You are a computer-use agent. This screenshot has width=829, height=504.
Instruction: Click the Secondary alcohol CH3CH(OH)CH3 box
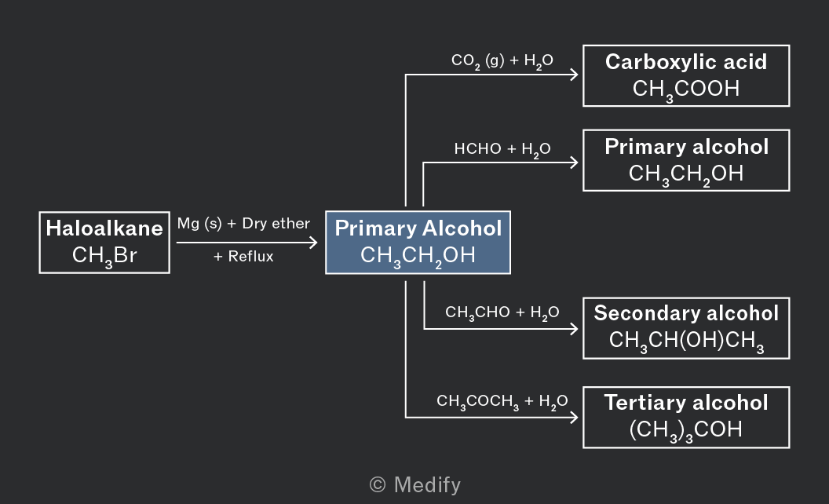[686, 328]
